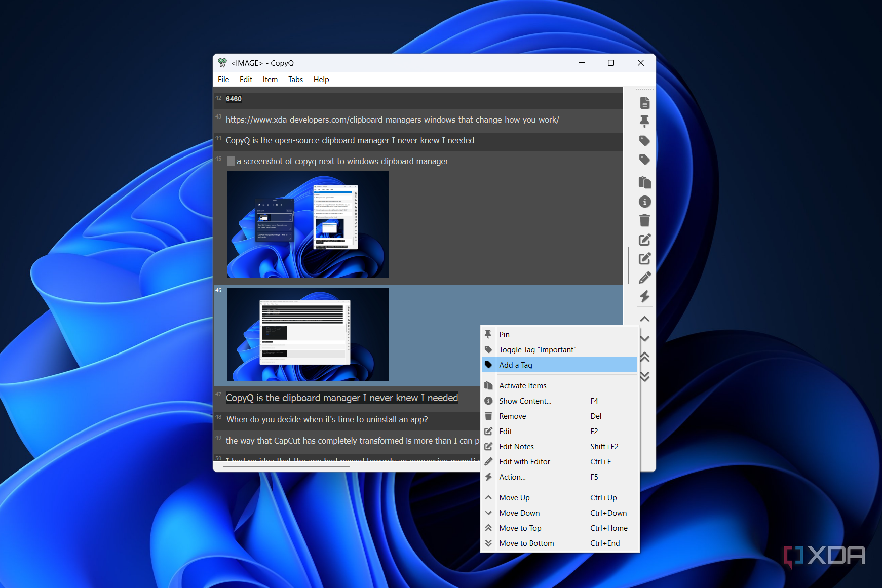
Task: Select Remove from the context menu
Action: point(560,416)
